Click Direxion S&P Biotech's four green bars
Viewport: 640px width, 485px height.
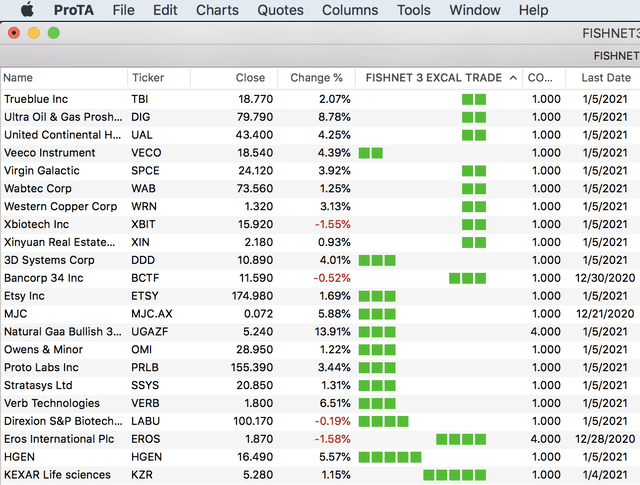point(383,421)
